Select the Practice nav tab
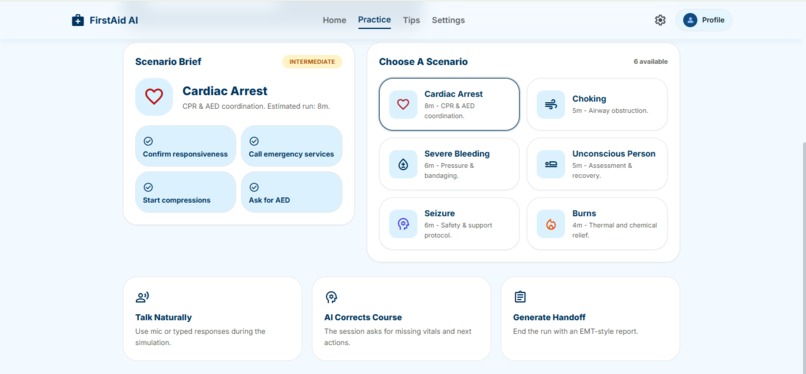The width and height of the screenshot is (806, 374). click(x=374, y=20)
